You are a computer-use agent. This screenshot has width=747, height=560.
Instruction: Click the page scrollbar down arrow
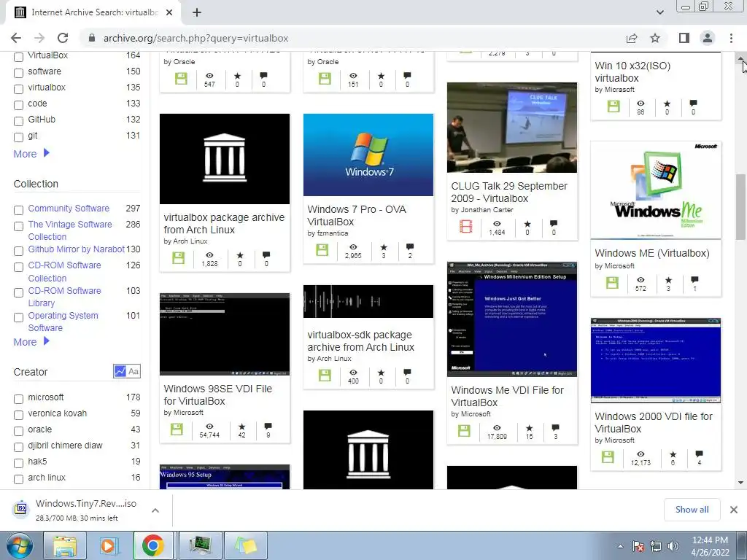[x=741, y=482]
